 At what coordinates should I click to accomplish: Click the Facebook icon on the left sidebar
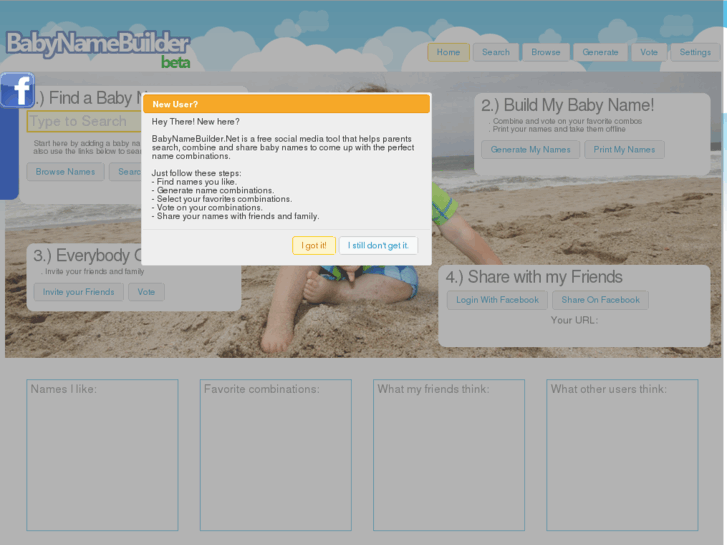(17, 90)
